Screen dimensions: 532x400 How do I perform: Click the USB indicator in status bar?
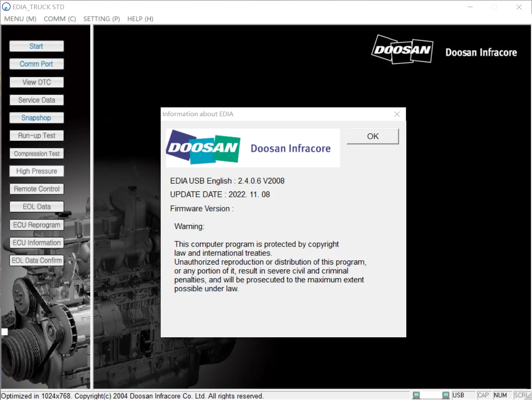click(459, 395)
